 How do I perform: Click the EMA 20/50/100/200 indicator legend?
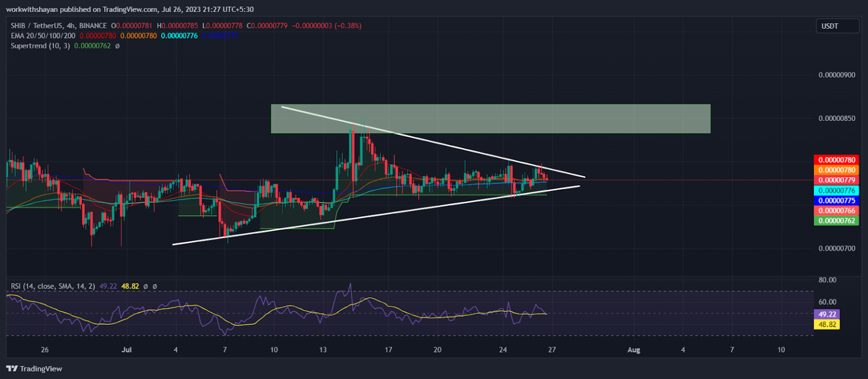point(46,36)
